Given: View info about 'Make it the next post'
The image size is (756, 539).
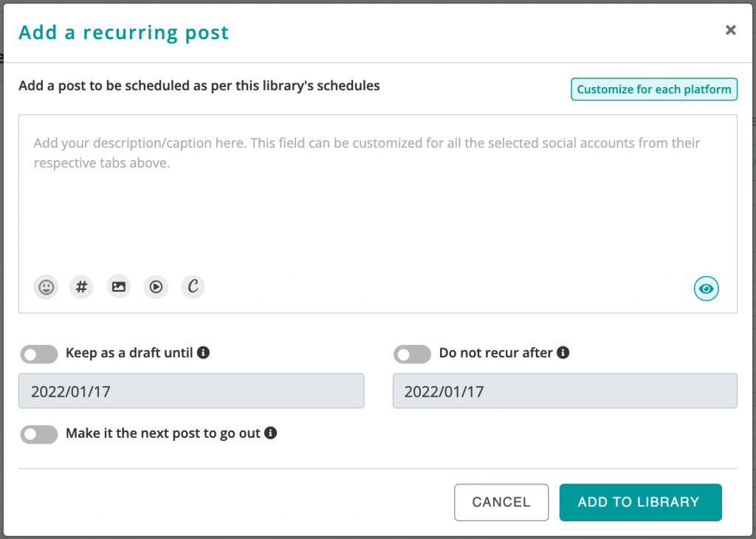Looking at the screenshot, I should (271, 433).
